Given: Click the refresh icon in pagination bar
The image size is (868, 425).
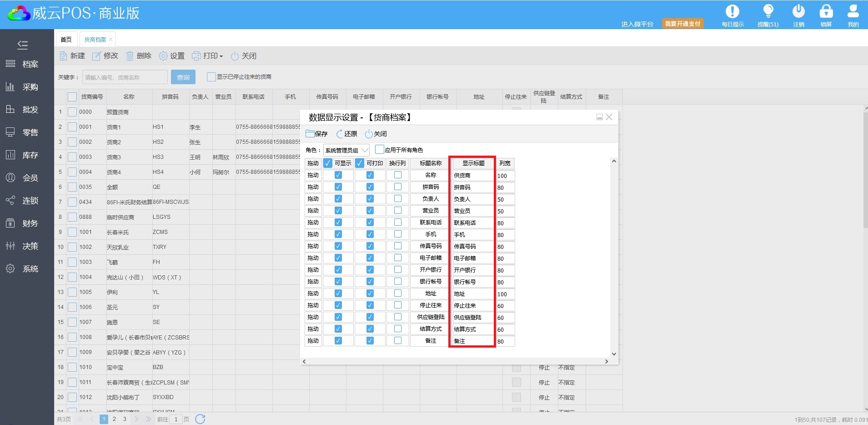Looking at the screenshot, I should 200,419.
